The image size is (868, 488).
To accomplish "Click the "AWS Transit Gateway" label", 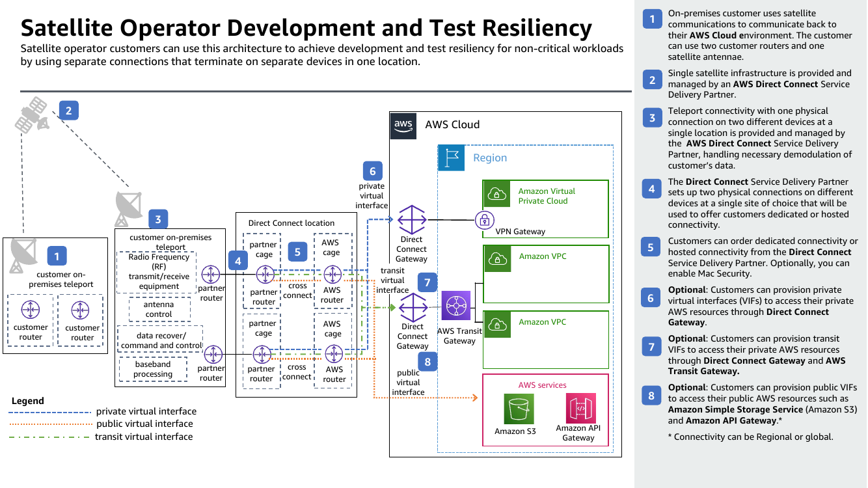I will [x=460, y=336].
